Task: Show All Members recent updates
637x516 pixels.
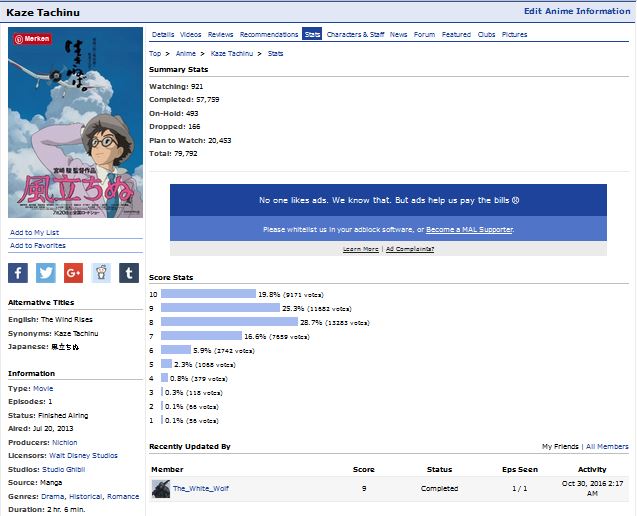Action: point(607,447)
